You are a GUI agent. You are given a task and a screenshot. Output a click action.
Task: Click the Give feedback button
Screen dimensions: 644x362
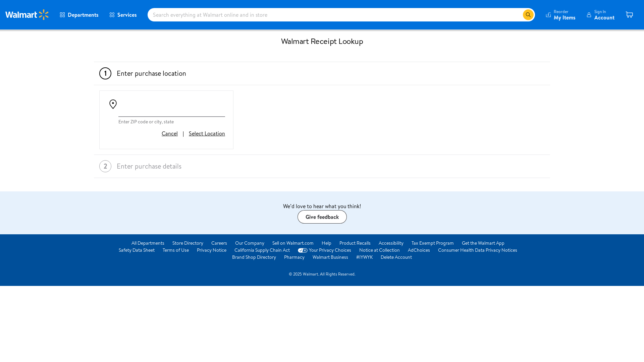pyautogui.click(x=322, y=217)
